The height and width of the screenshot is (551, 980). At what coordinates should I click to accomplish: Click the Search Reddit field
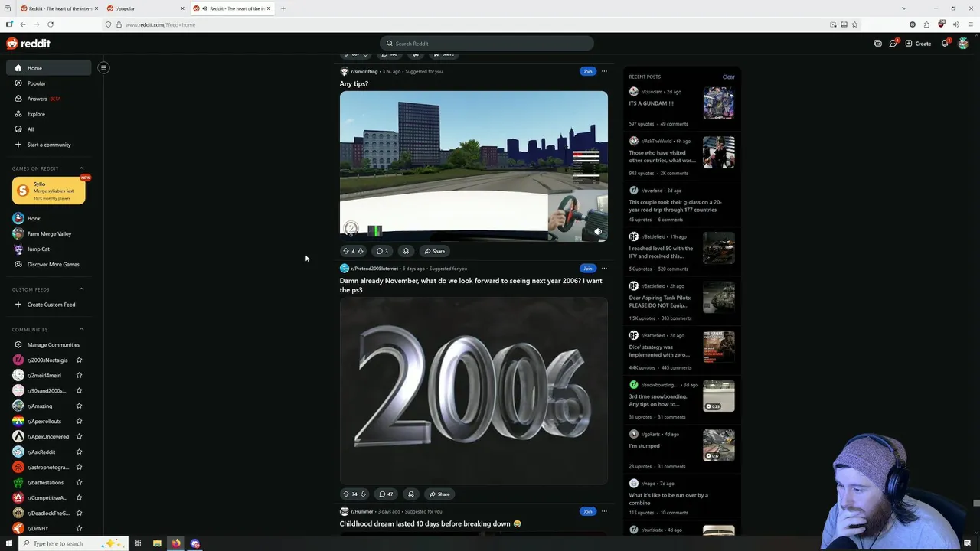(x=486, y=44)
